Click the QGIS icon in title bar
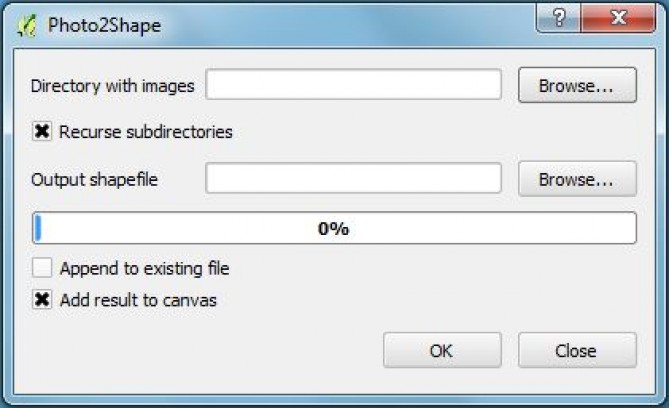The width and height of the screenshot is (669, 408). tap(26, 26)
